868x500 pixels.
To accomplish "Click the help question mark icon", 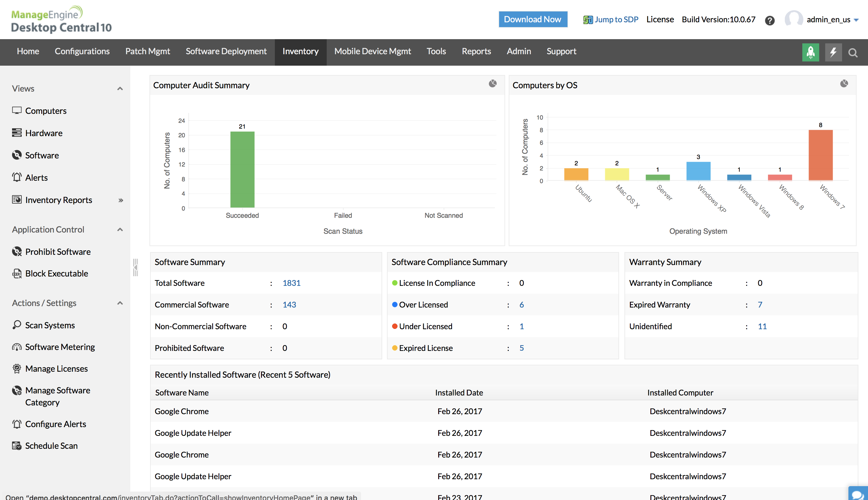I will tap(770, 20).
